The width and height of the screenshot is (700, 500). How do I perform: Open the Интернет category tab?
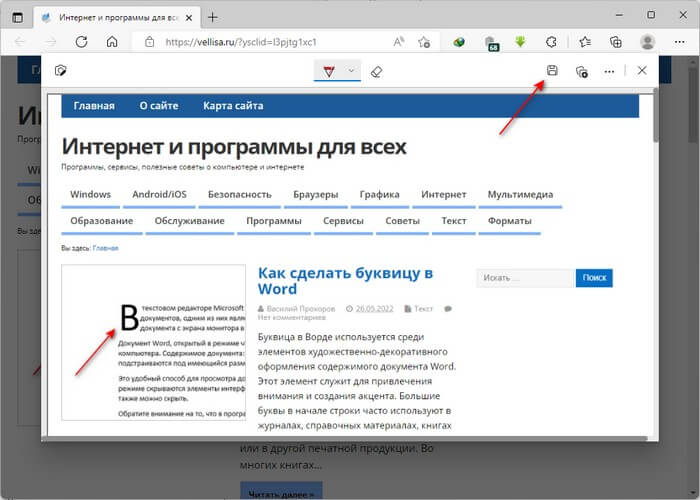[x=444, y=195]
